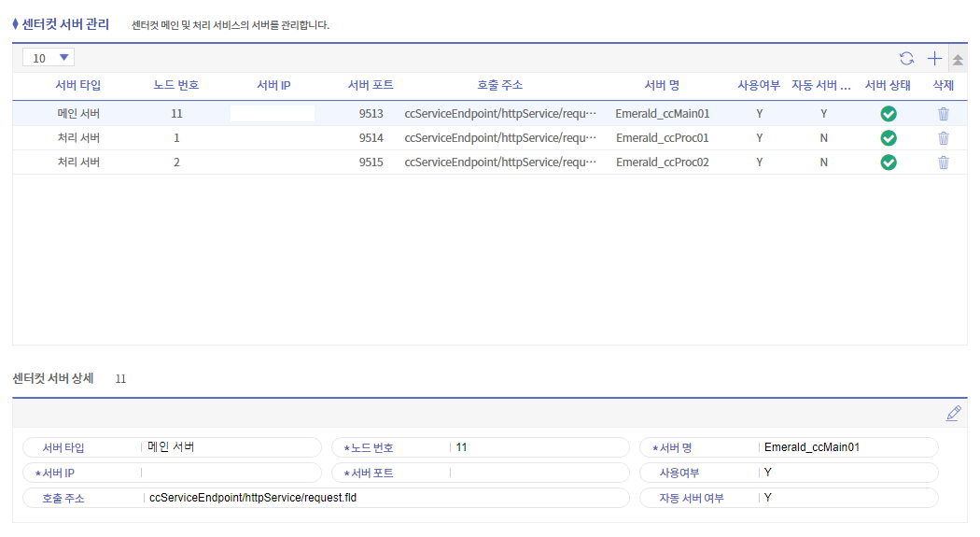
Task: Click server name Emerald_ccProc02 in the table
Action: (662, 163)
